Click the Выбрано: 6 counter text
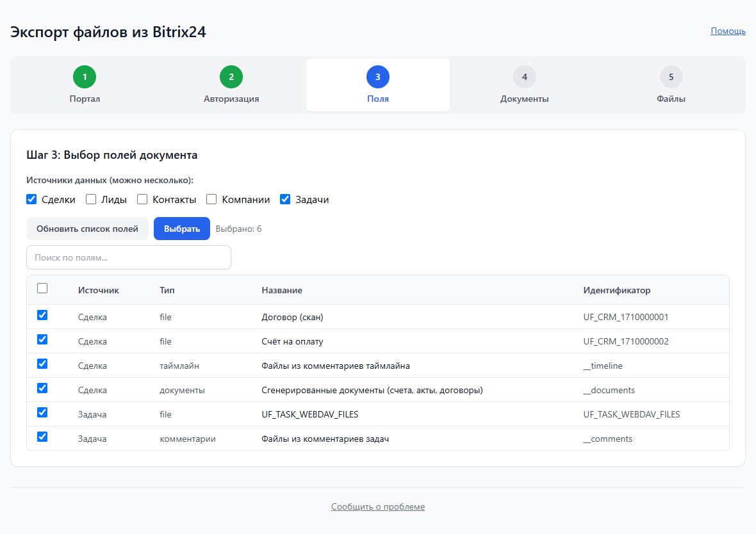 pos(239,229)
